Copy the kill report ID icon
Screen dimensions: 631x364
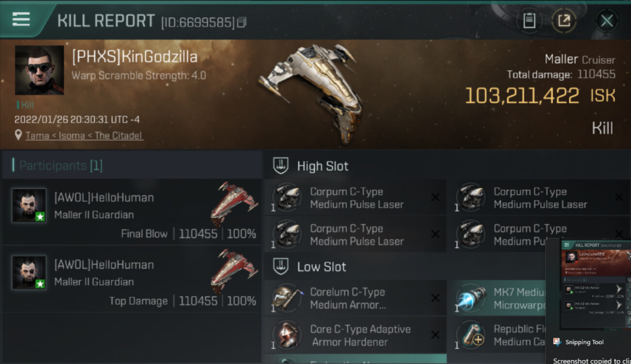click(x=242, y=22)
